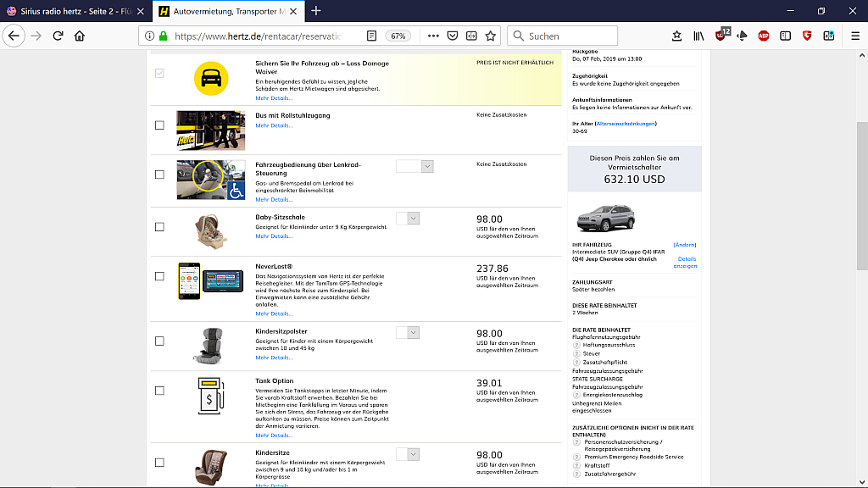The image size is (868, 488).
Task: Open Mehr Details under NeverLost
Action: (x=274, y=313)
